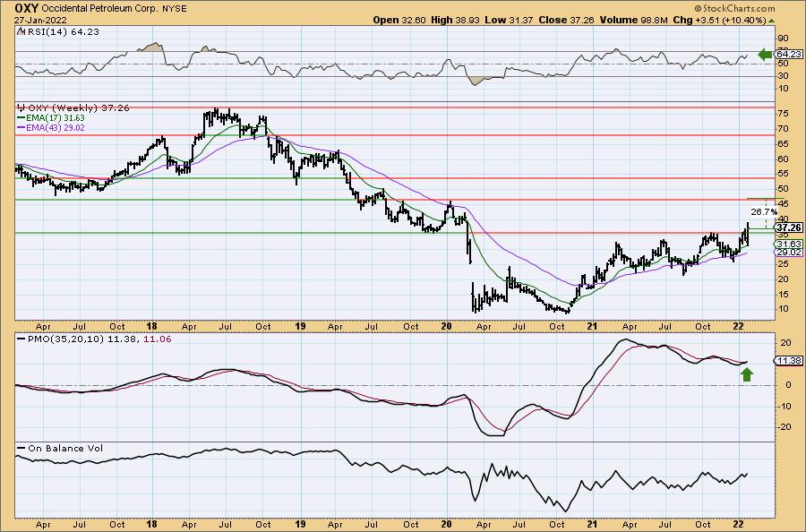The image size is (806, 532).
Task: Click the 29.02 EMA tag on right axis
Action: [x=789, y=253]
